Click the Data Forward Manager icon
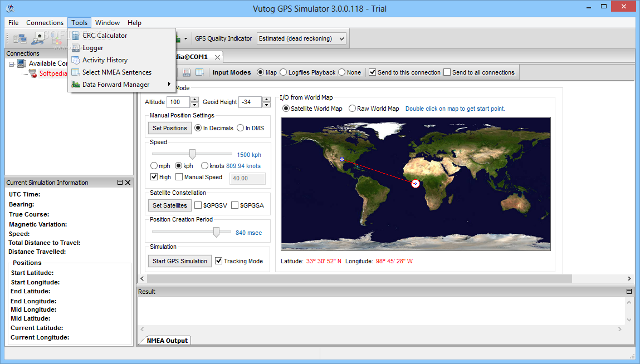 (x=76, y=85)
